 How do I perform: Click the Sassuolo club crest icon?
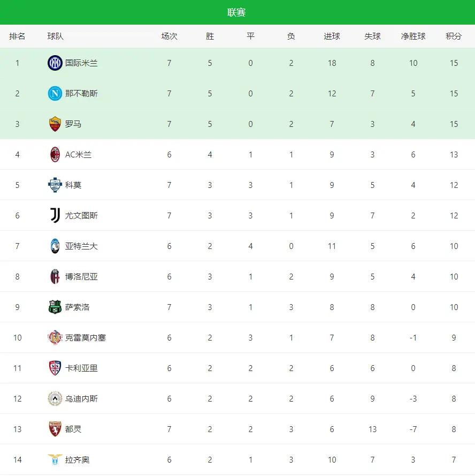(x=55, y=307)
